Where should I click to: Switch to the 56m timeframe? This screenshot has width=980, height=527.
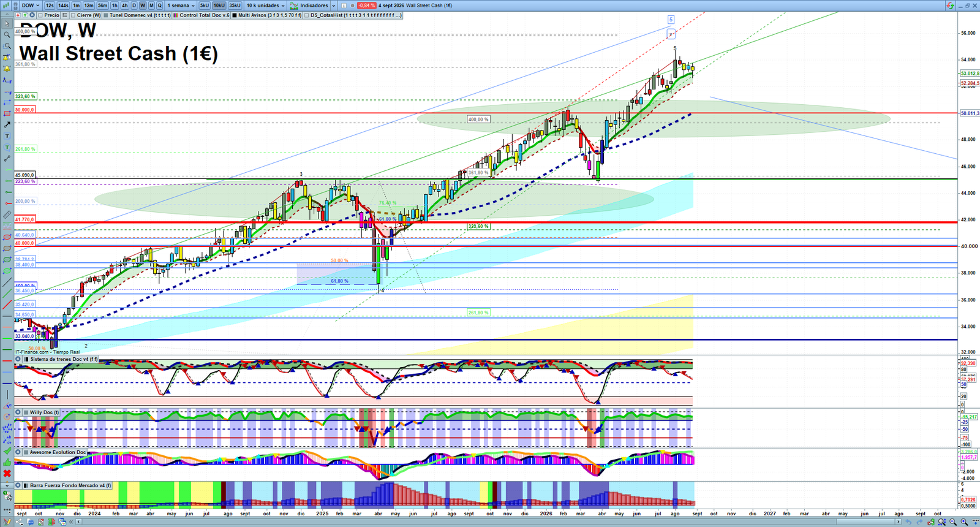102,6
